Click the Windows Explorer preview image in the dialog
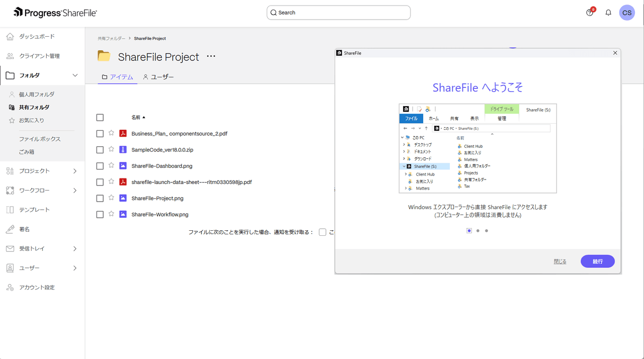 478,148
